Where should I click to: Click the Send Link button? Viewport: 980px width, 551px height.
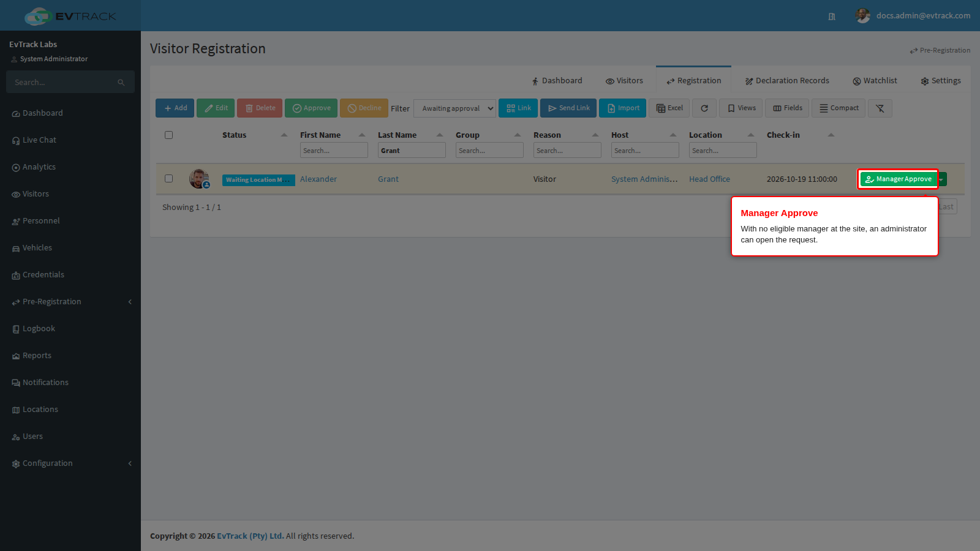568,108
